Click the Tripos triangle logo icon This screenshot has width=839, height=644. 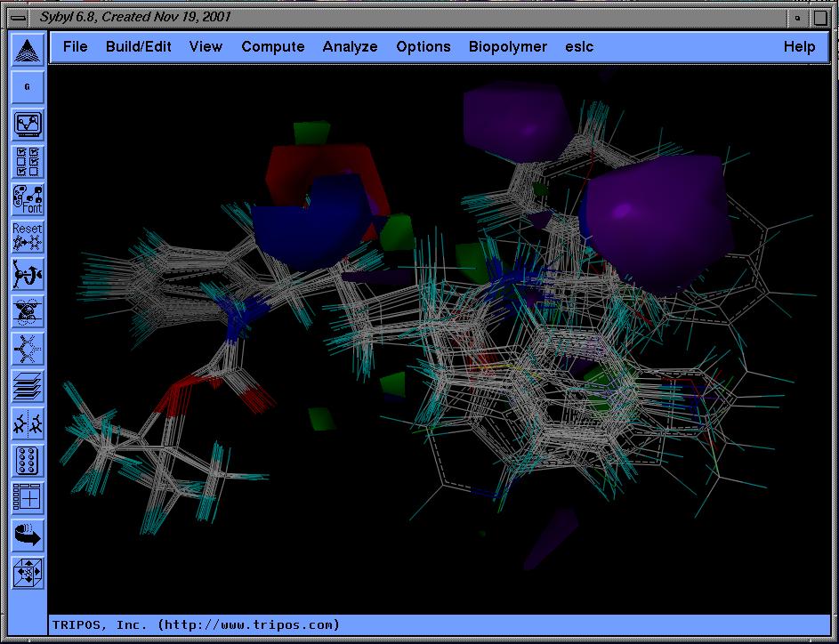click(x=28, y=51)
